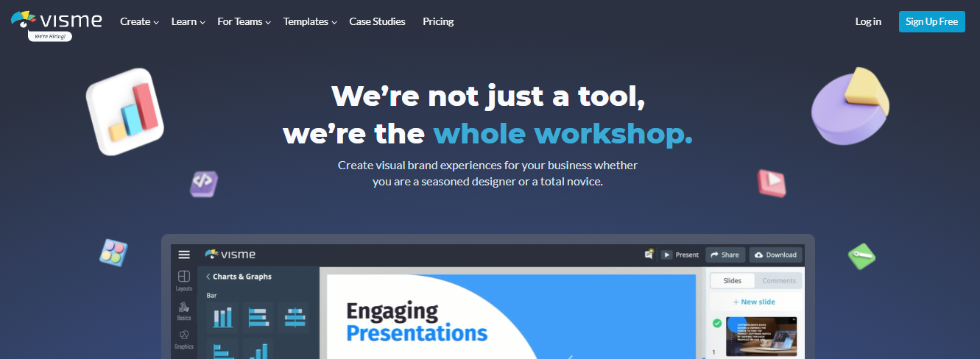Image resolution: width=980 pixels, height=359 pixels.
Task: Open the Pricing page
Action: click(x=438, y=21)
